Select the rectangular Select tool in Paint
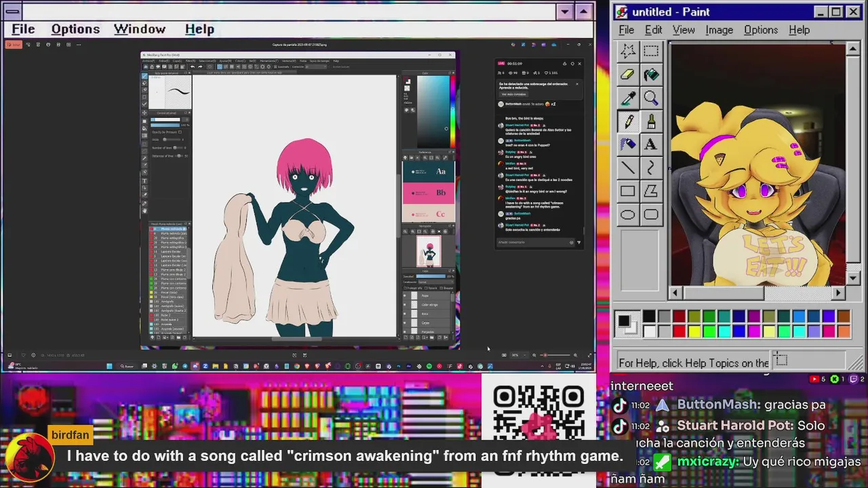Screen dimensions: 868x488 651,51
